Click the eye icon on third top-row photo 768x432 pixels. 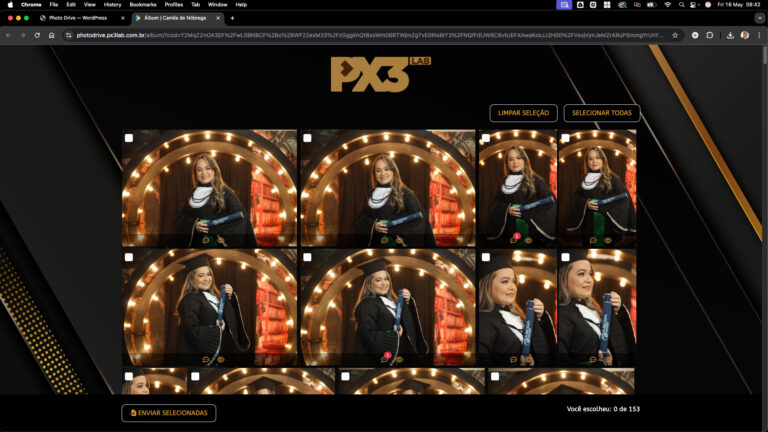528,240
